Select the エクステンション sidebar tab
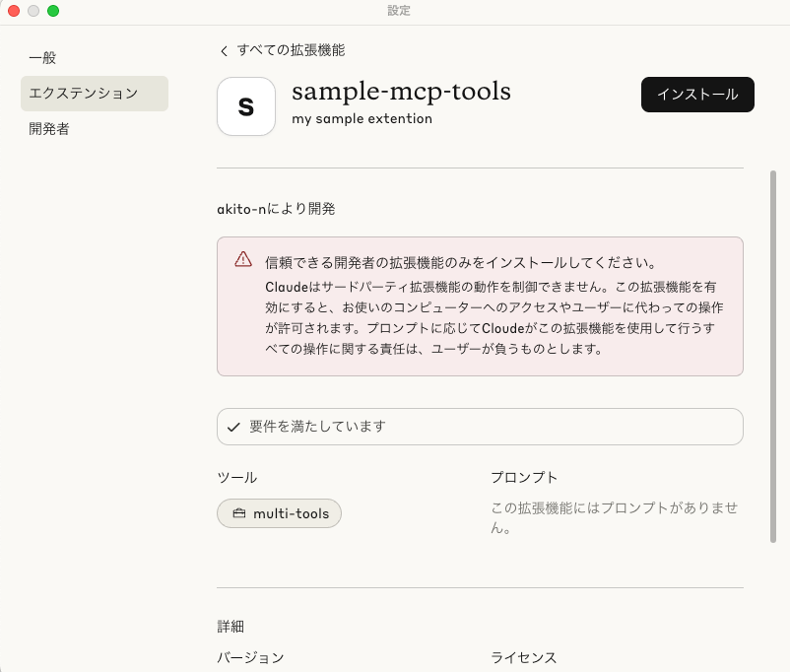Image resolution: width=790 pixels, height=672 pixels. click(95, 94)
